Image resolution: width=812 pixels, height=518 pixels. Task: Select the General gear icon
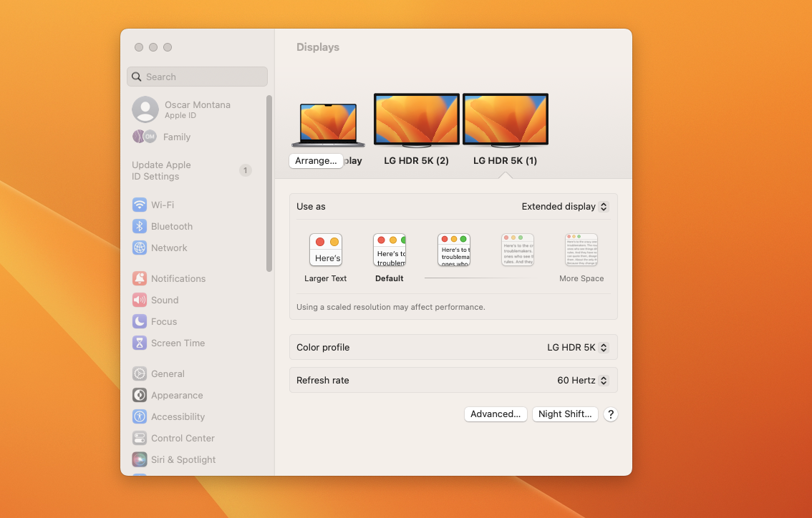(x=140, y=373)
